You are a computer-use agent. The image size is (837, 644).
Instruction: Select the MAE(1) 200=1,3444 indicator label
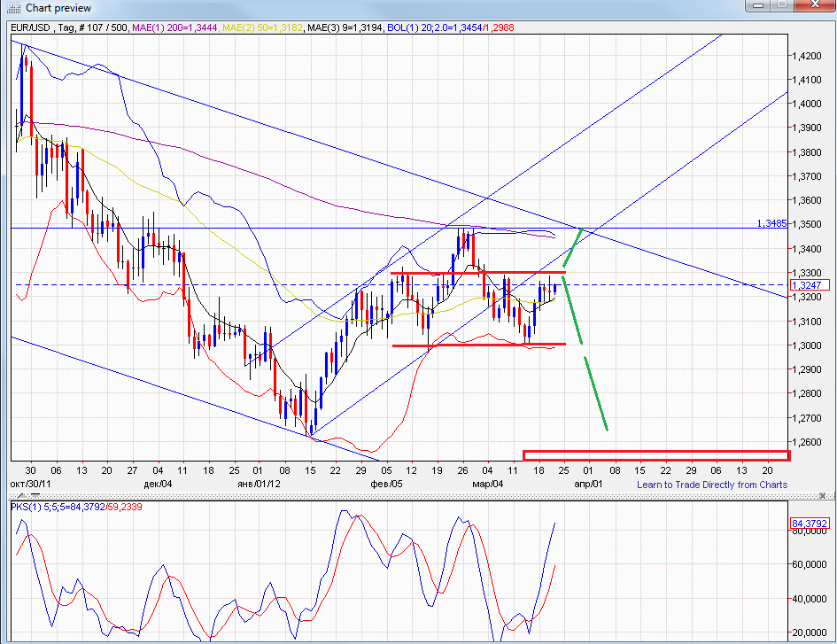[x=174, y=27]
